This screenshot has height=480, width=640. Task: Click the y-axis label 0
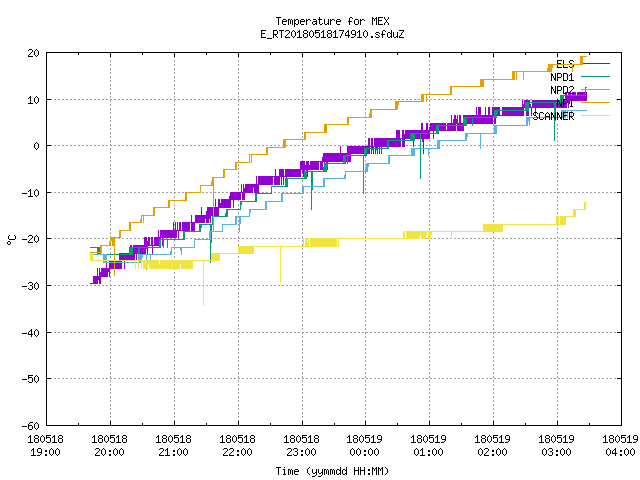[37, 146]
